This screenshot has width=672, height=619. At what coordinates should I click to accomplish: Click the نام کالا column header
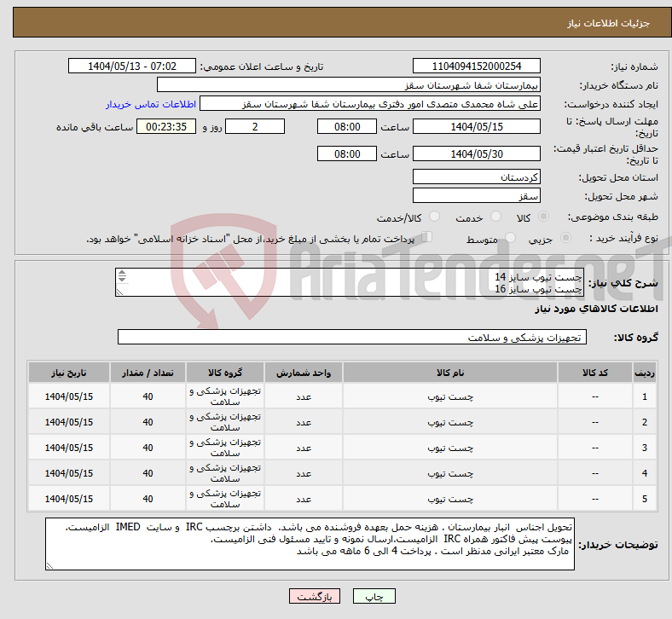450,373
